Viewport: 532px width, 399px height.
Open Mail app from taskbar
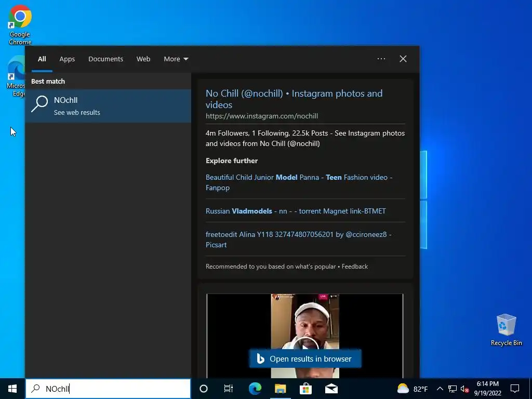click(331, 389)
